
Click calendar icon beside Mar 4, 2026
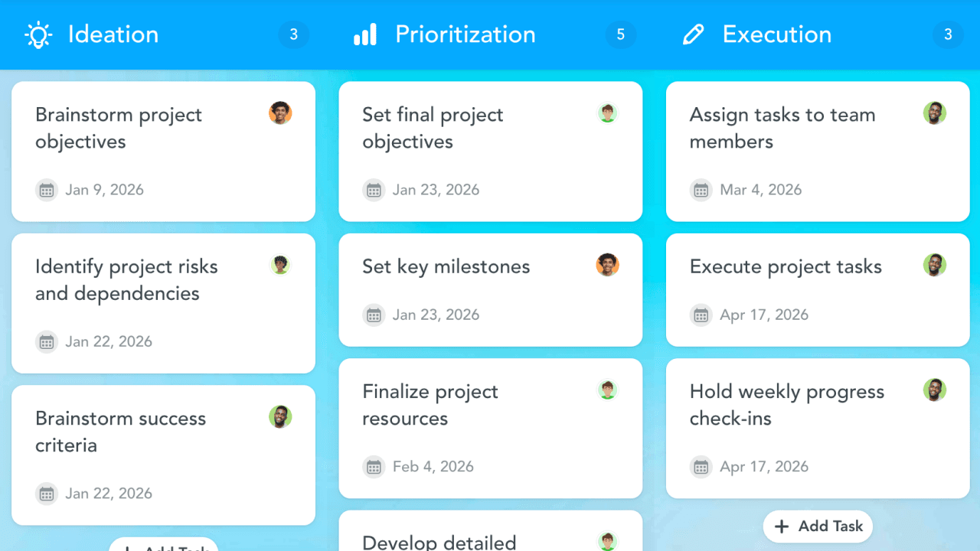point(701,190)
